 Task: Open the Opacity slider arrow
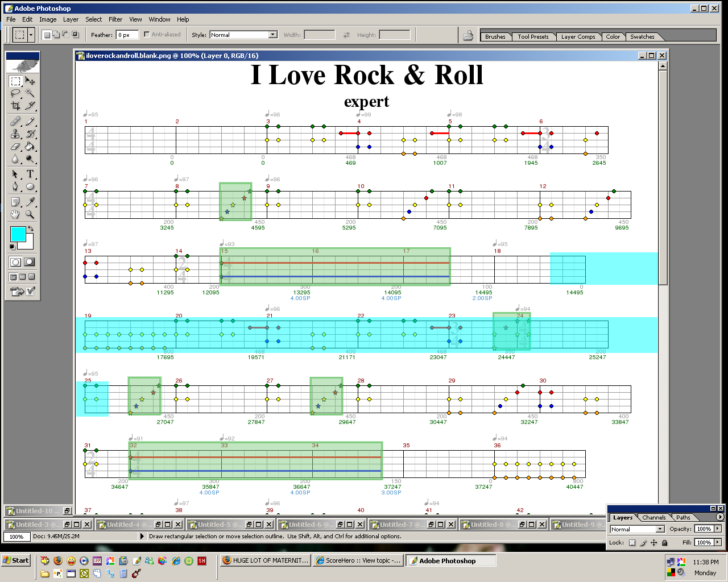pos(718,529)
